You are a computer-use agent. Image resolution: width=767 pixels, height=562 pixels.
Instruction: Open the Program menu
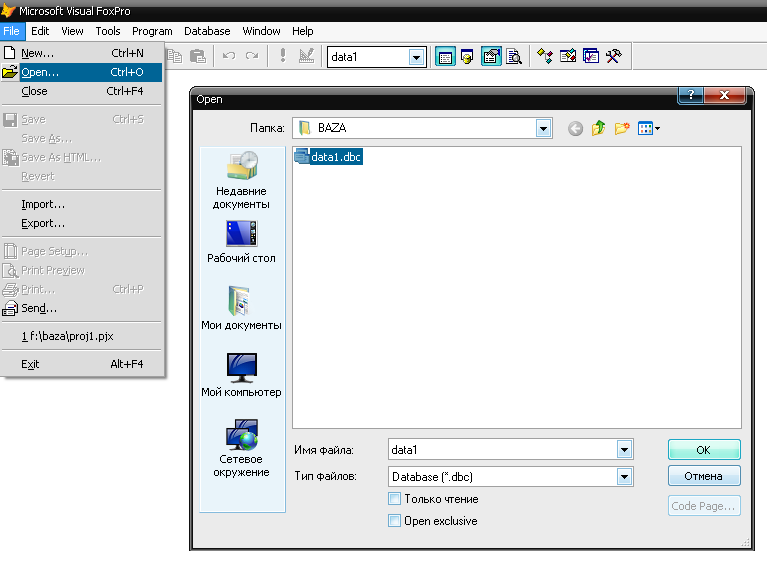coord(152,31)
